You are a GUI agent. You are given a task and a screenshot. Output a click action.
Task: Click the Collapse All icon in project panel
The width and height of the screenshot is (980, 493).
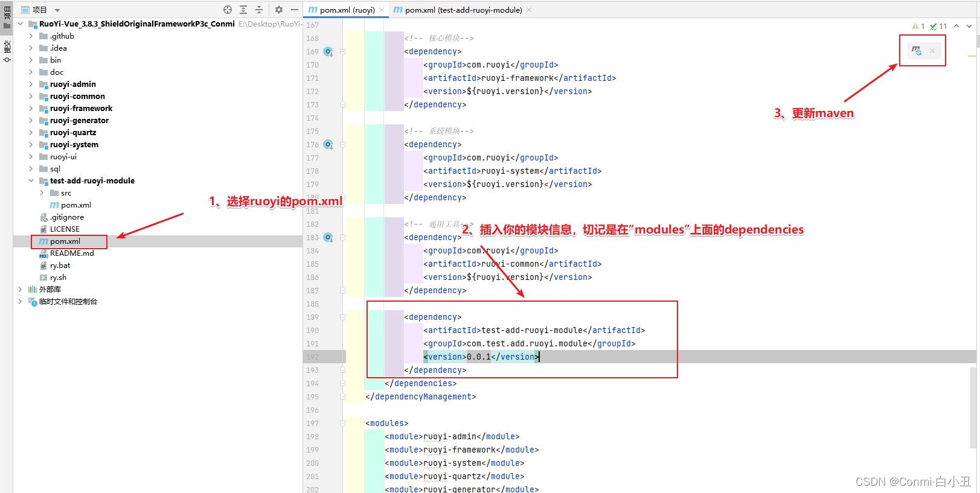[x=259, y=10]
